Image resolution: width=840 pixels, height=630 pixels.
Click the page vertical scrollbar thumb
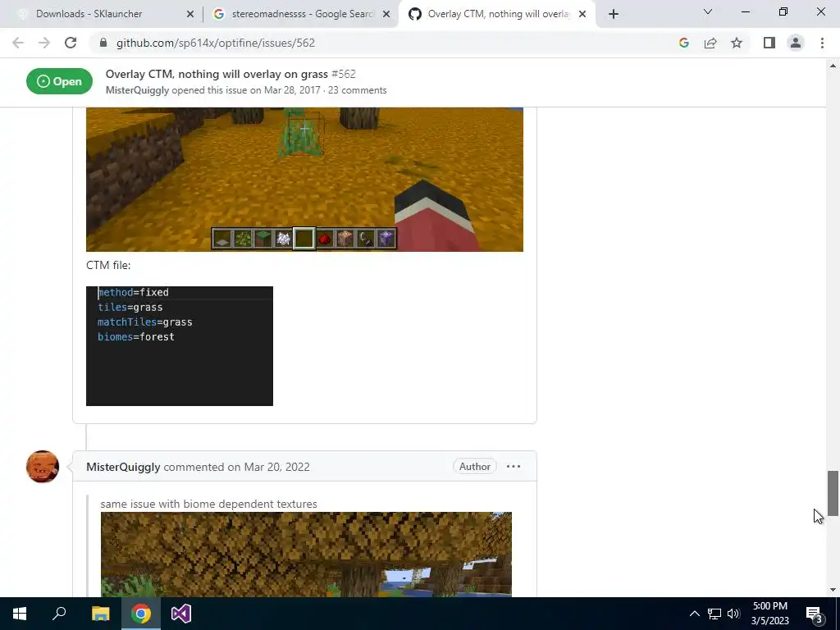(833, 493)
